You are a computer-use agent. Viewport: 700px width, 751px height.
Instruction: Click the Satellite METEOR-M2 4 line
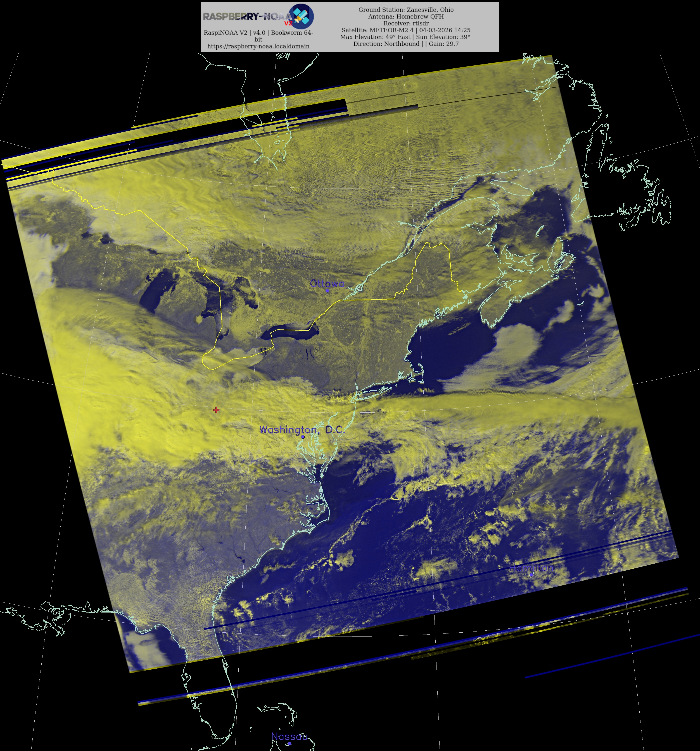pos(406,30)
